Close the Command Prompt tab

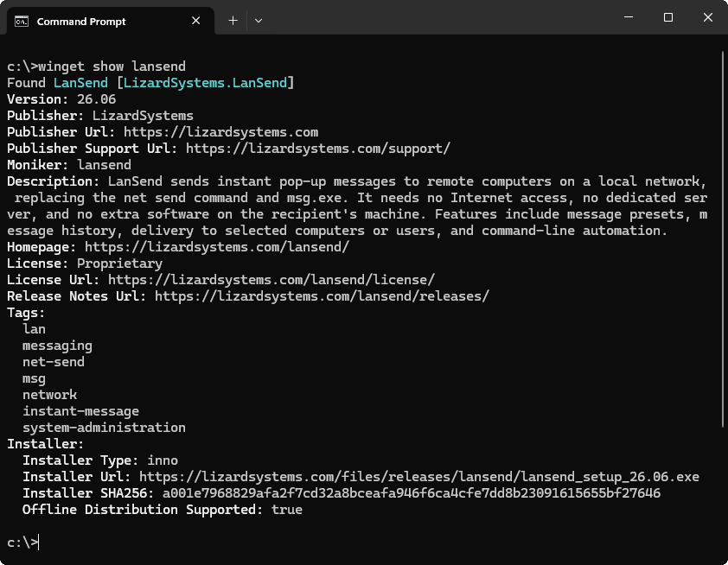point(196,21)
